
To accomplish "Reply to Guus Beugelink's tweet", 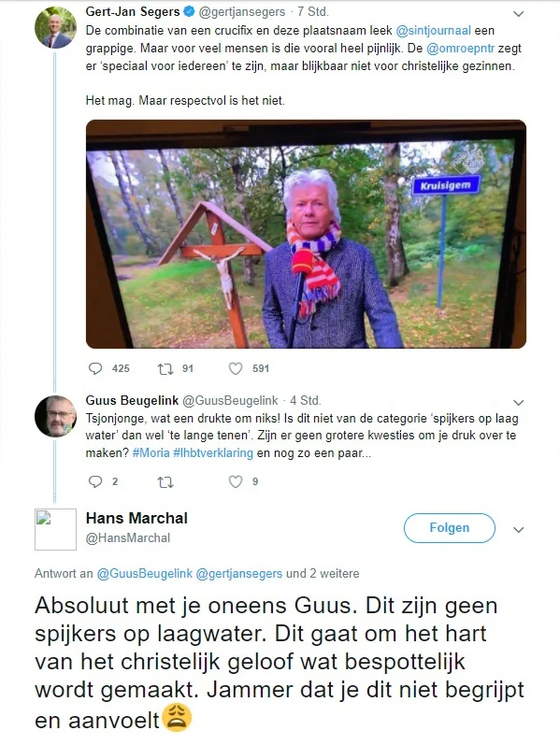I will coord(95,481).
